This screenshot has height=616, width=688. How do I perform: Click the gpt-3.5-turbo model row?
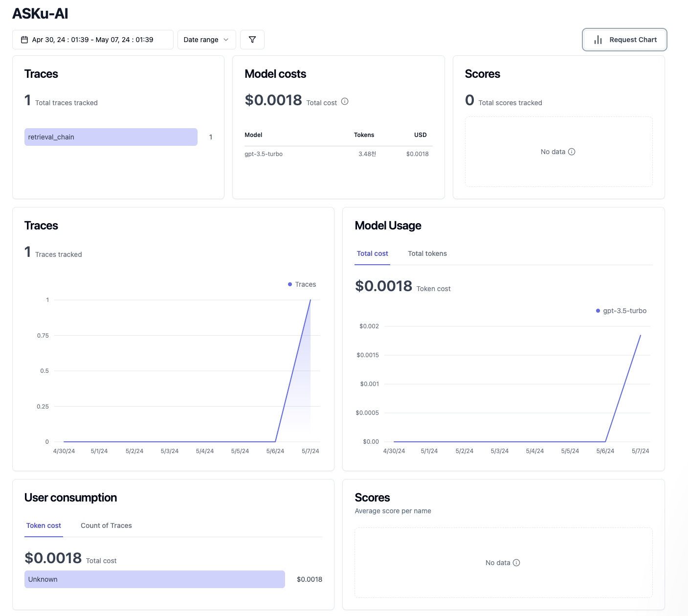338,154
